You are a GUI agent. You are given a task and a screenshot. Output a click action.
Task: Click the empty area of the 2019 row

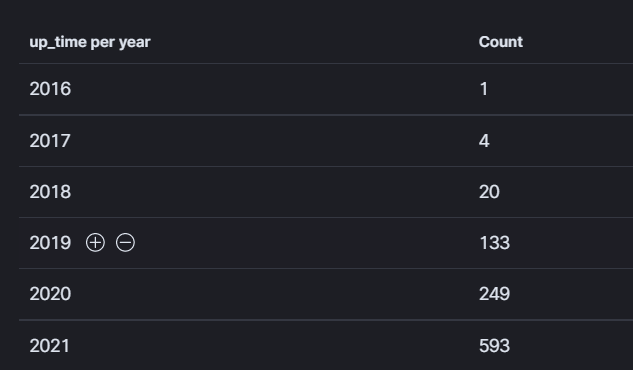[x=307, y=242]
